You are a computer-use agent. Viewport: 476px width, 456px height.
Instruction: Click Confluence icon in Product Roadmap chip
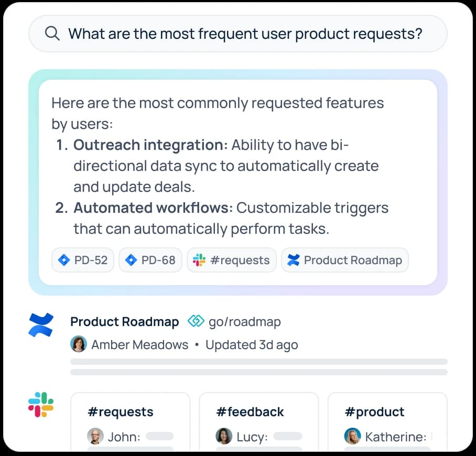coord(293,260)
